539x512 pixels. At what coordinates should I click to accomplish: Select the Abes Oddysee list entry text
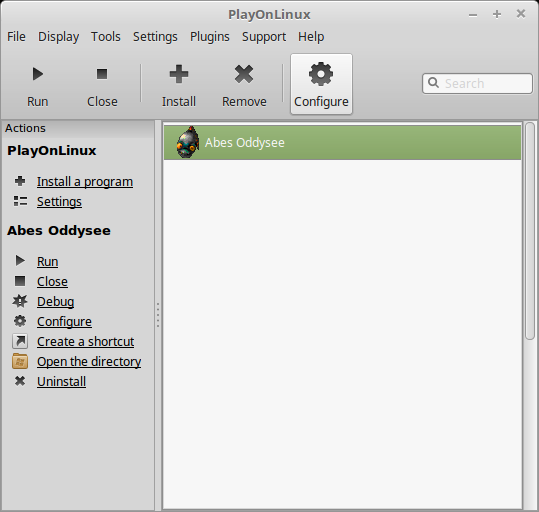(245, 142)
